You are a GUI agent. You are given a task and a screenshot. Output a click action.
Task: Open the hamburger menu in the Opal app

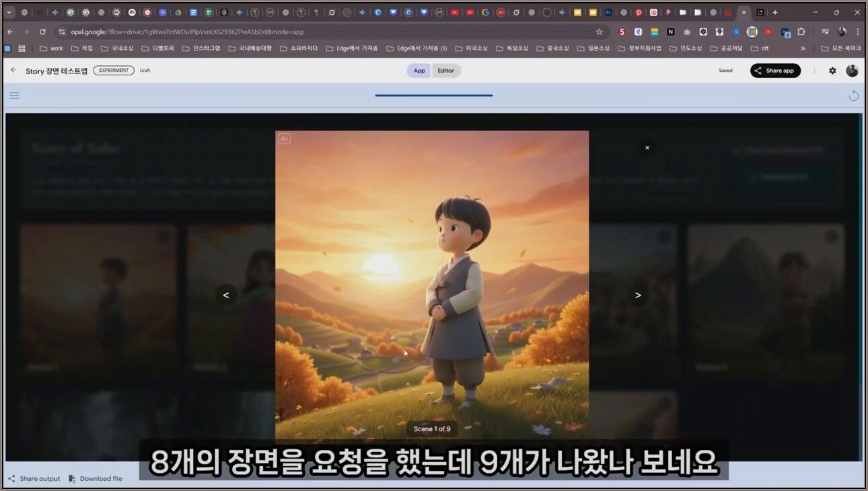point(14,96)
